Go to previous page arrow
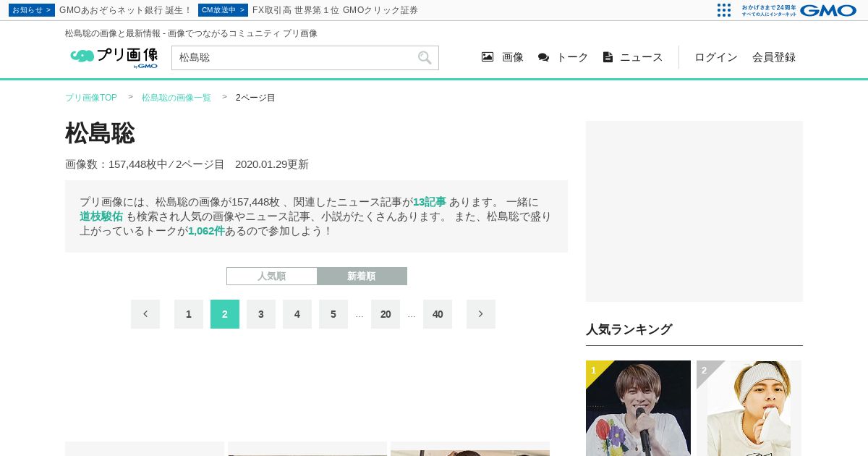Screen dimensions: 868x456 coord(145,314)
